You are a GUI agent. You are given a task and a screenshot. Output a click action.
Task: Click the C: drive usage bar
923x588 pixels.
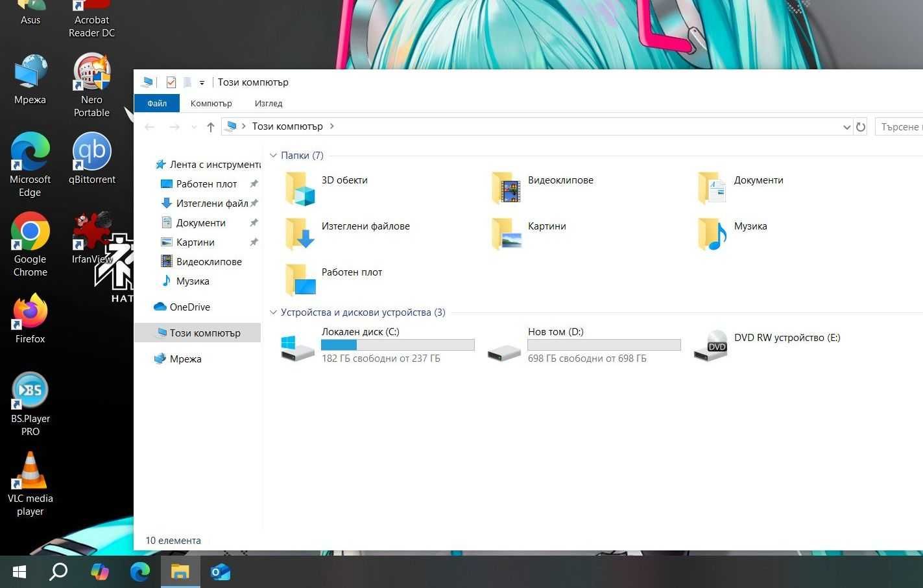[398, 345]
